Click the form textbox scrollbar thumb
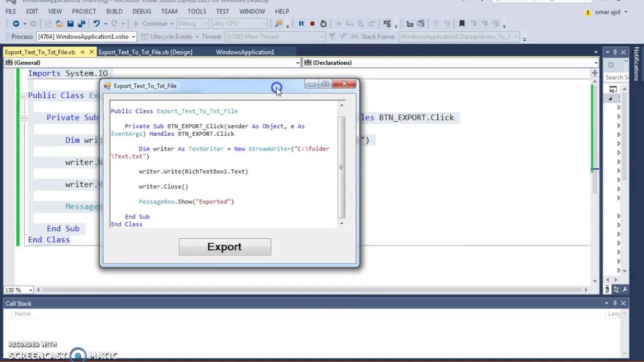Image resolution: width=644 pixels, height=362 pixels. click(x=342, y=167)
